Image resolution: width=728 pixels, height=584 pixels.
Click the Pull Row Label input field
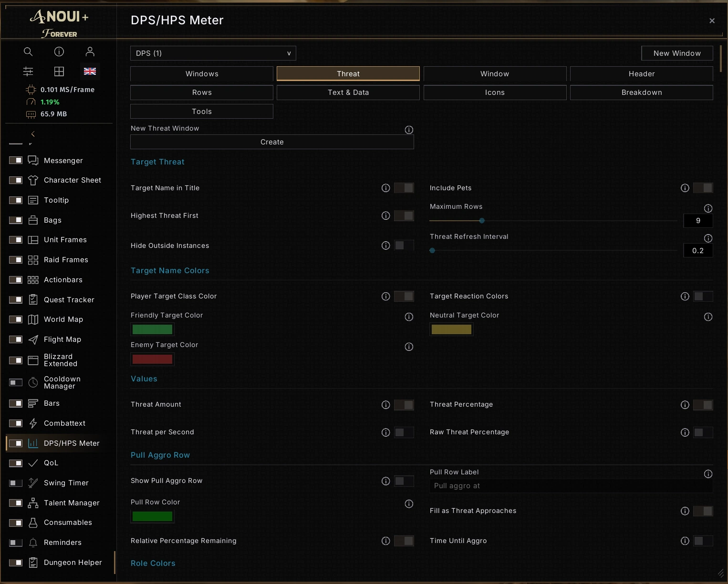point(571,486)
